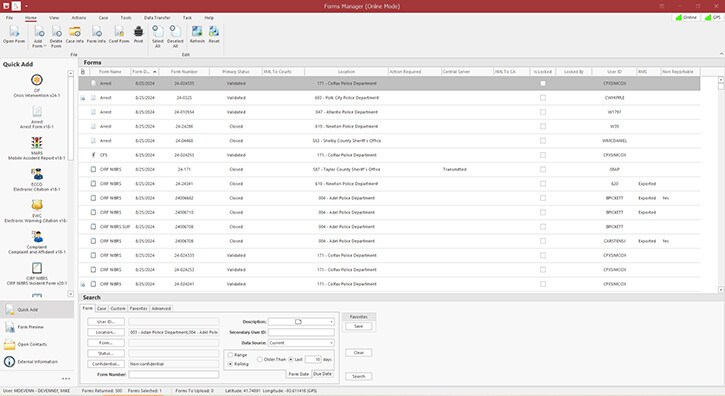Open the Data Source dropdown

click(x=332, y=343)
